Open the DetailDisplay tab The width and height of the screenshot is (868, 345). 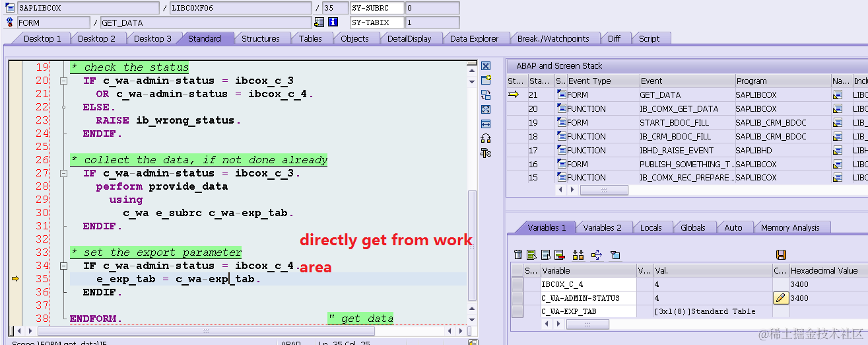pyautogui.click(x=409, y=38)
